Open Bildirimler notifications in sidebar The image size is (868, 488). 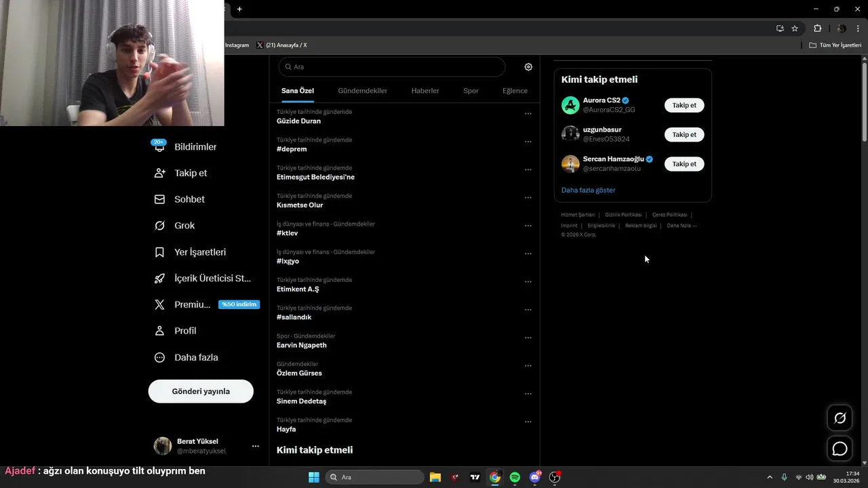click(184, 146)
